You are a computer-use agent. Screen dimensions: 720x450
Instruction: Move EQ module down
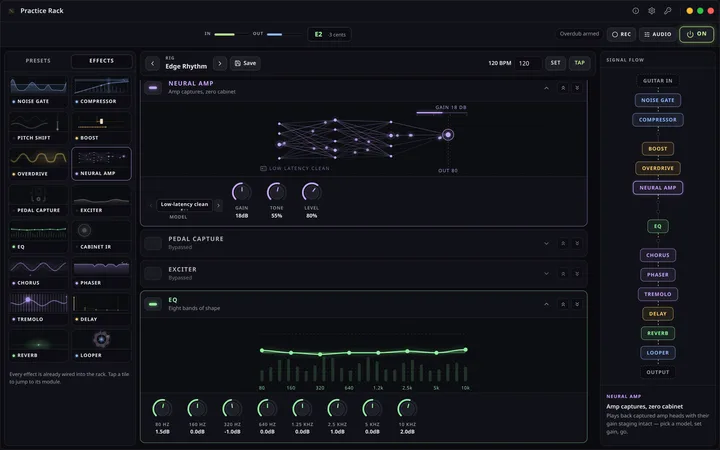pyautogui.click(x=577, y=304)
